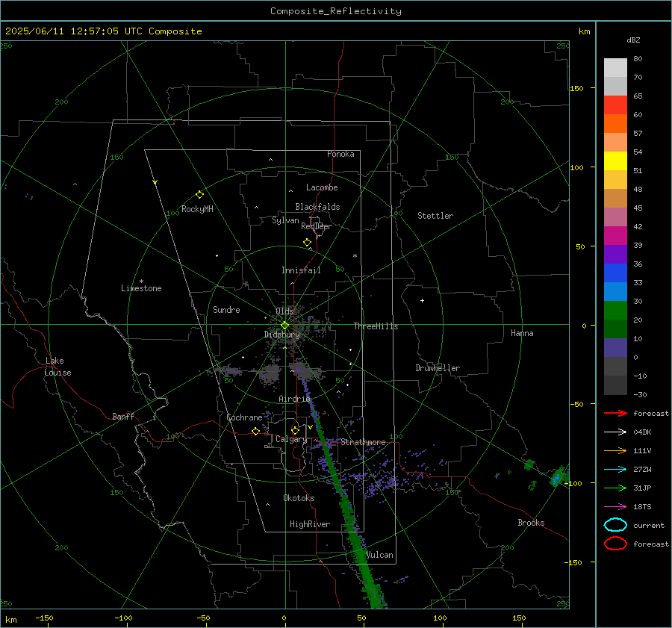The width and height of the screenshot is (672, 628).
Task: Select the yellow swatch between 54 and 51 dBZ
Action: pyautogui.click(x=615, y=161)
